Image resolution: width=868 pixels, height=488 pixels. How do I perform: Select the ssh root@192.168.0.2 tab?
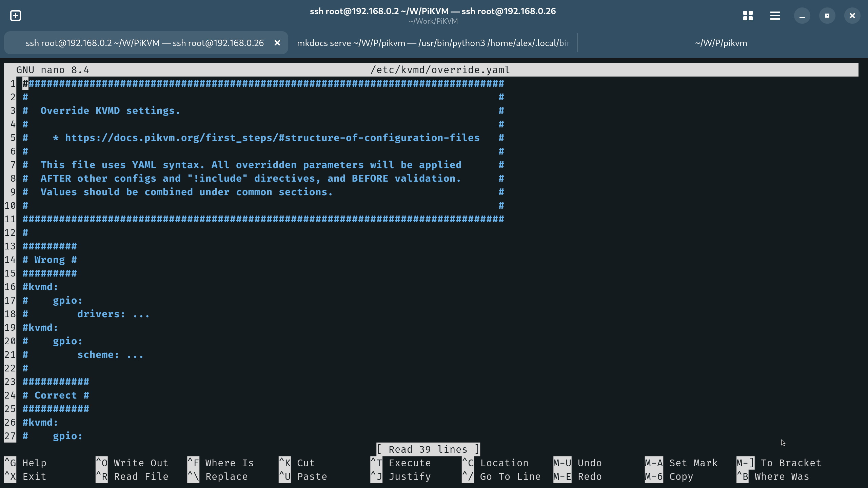point(144,43)
